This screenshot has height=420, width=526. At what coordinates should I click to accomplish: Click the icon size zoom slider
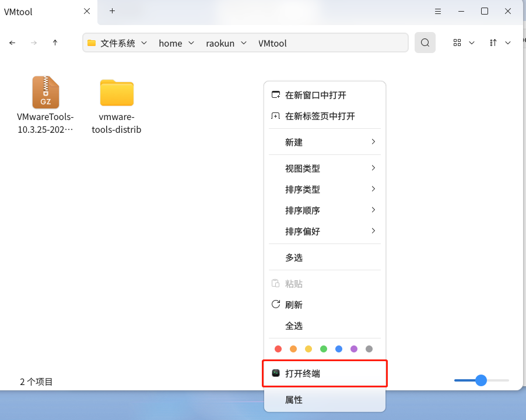coord(481,380)
